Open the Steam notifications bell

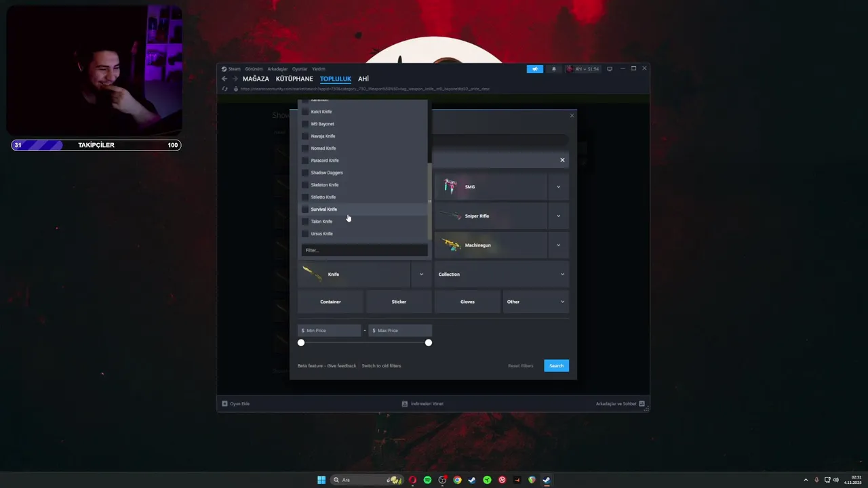tap(554, 69)
